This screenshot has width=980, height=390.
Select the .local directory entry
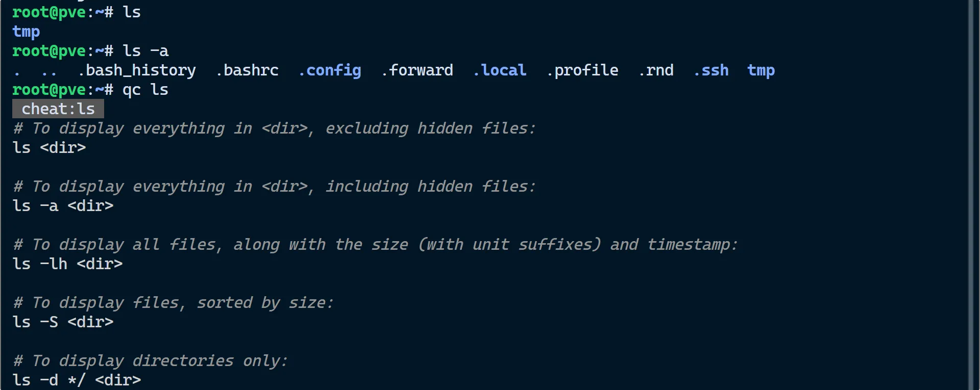pyautogui.click(x=500, y=70)
